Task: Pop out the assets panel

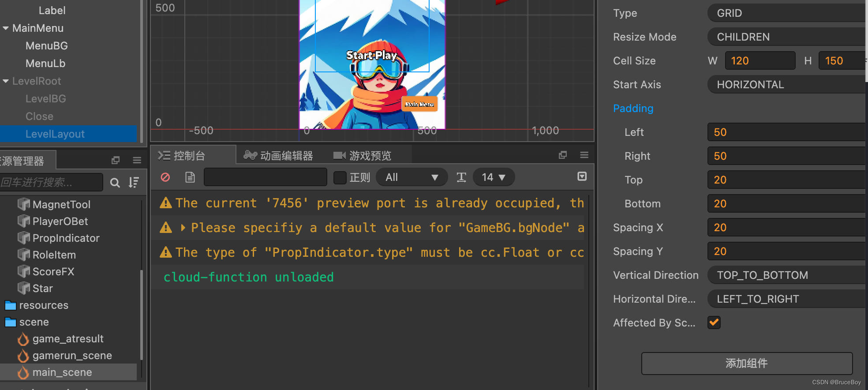Action: click(x=116, y=160)
